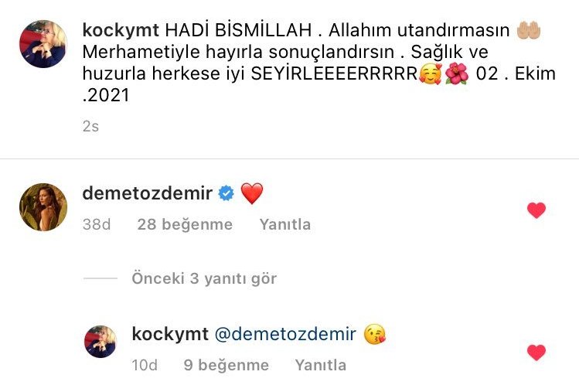Open kockymt username in the reply
Screen dimensions: 579x392
170,334
